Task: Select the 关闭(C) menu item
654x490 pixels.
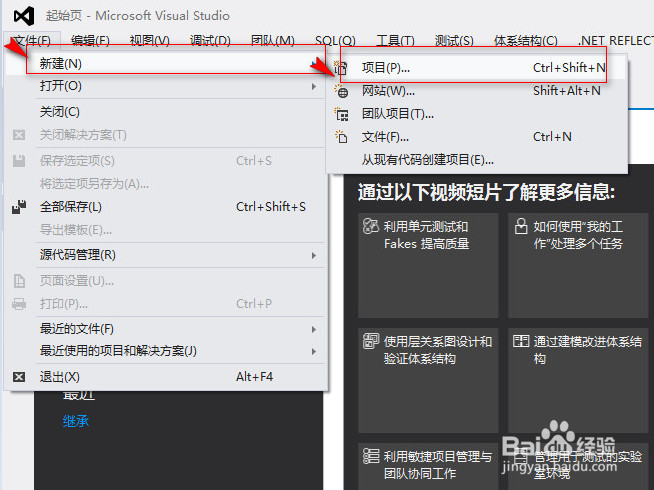Action: coord(166,112)
